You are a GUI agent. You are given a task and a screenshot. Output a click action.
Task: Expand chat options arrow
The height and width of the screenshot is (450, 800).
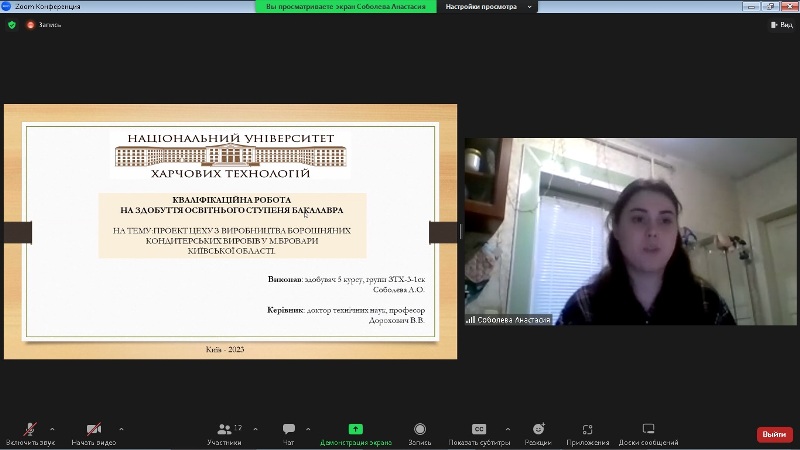[308, 429]
